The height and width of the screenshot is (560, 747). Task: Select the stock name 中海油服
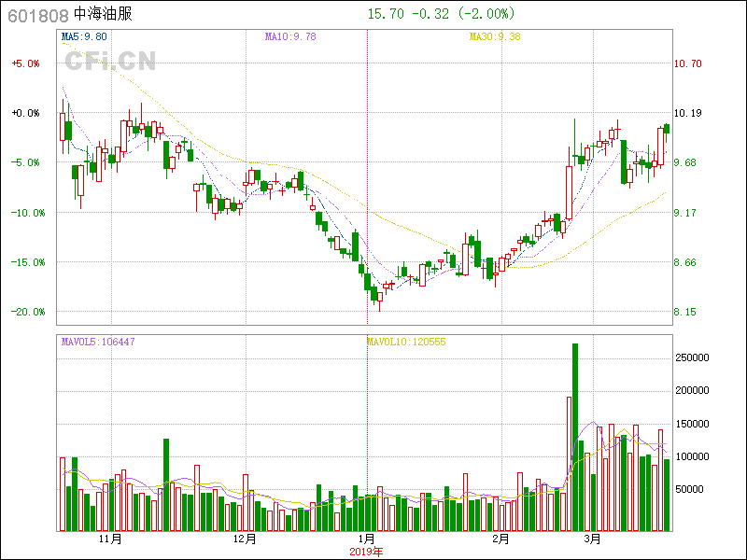103,15
